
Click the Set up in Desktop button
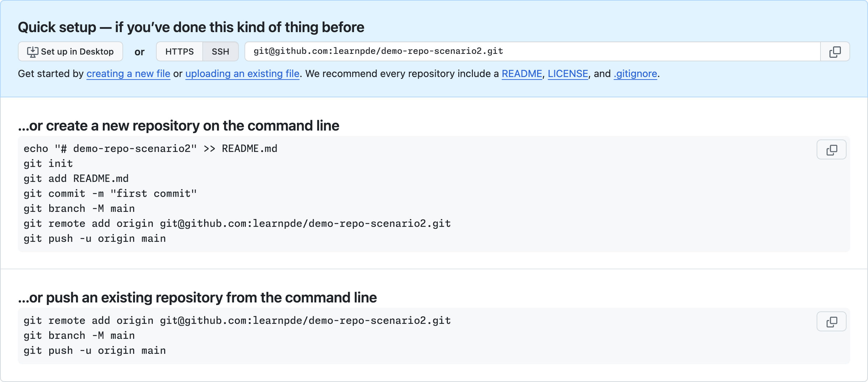coord(71,51)
